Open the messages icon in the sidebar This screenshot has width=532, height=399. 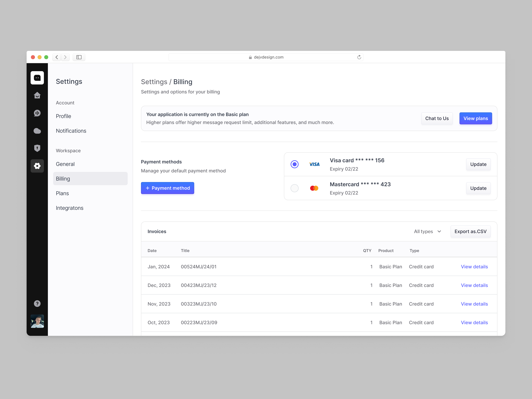[37, 113]
